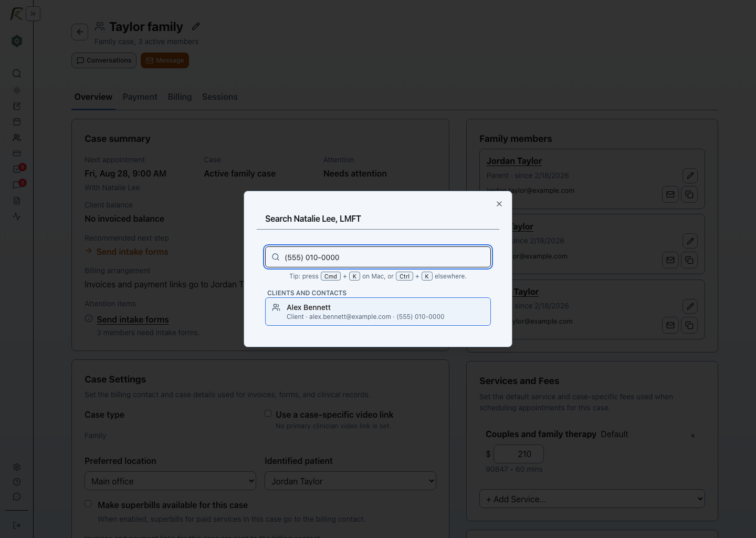Open the calendar icon in sidebar
The width and height of the screenshot is (756, 538).
coord(17,122)
